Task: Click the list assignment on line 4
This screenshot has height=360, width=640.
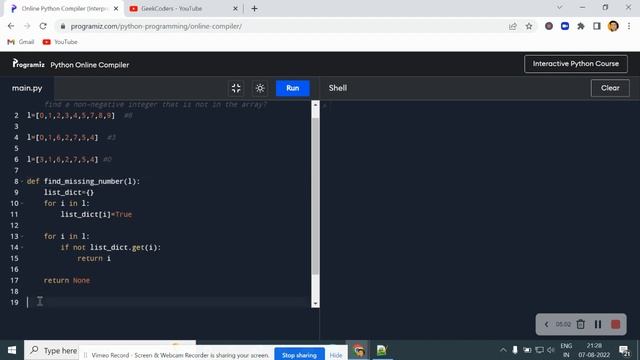Action: click(x=62, y=138)
